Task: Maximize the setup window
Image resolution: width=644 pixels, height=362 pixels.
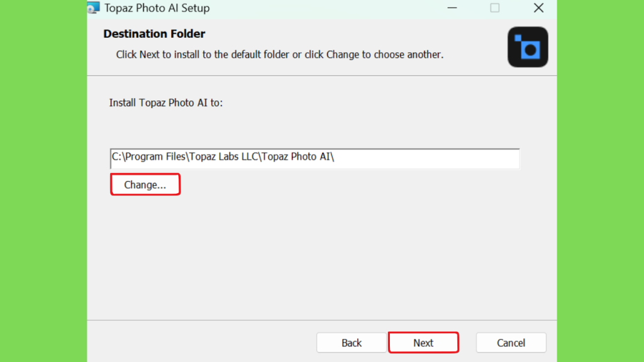Action: 495,8
